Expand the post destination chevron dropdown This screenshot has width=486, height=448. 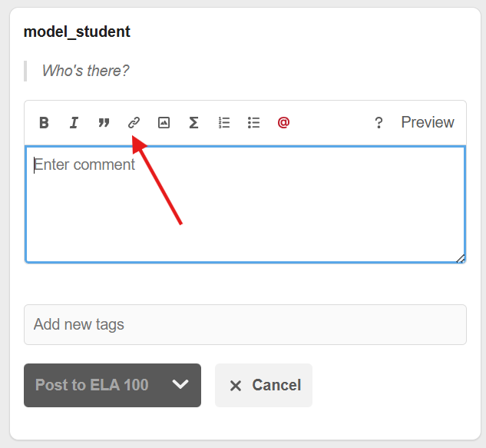[x=180, y=385]
